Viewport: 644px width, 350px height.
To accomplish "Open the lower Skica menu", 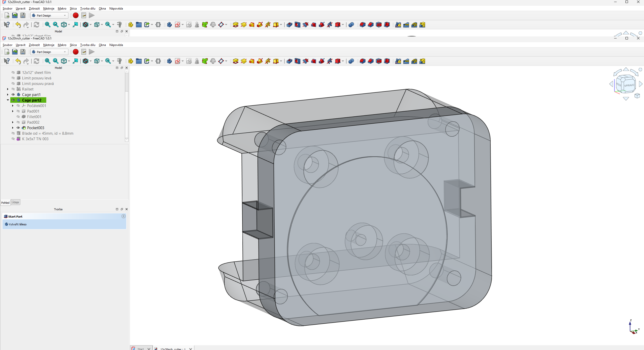I will (73, 45).
